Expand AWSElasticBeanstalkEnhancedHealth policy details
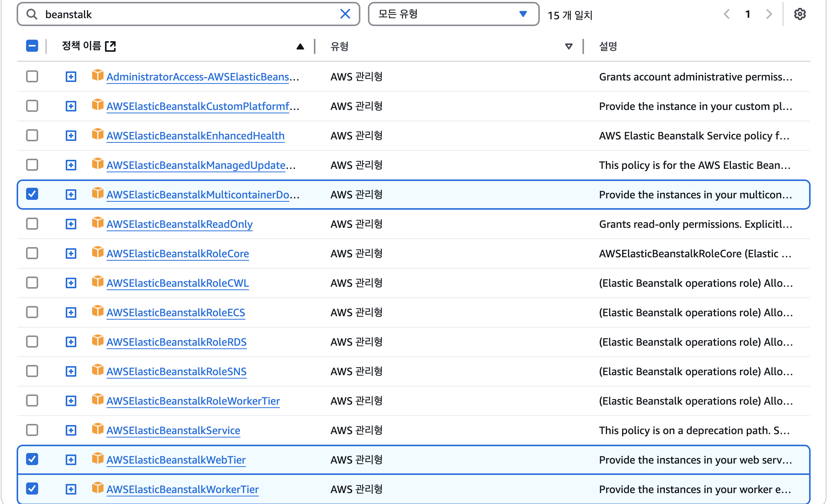Image resolution: width=828 pixels, height=504 pixels. 71,136
